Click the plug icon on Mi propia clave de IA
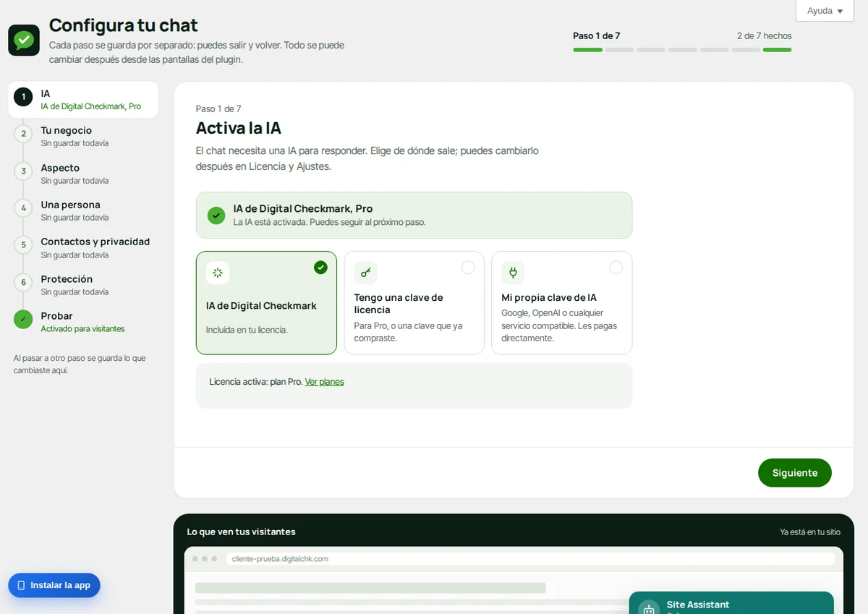 (x=513, y=273)
